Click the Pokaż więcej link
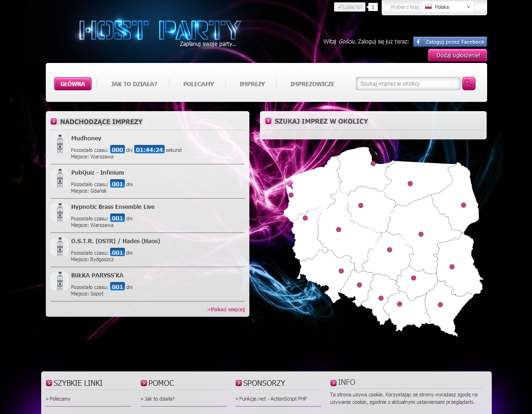This screenshot has height=414, width=532. point(226,309)
